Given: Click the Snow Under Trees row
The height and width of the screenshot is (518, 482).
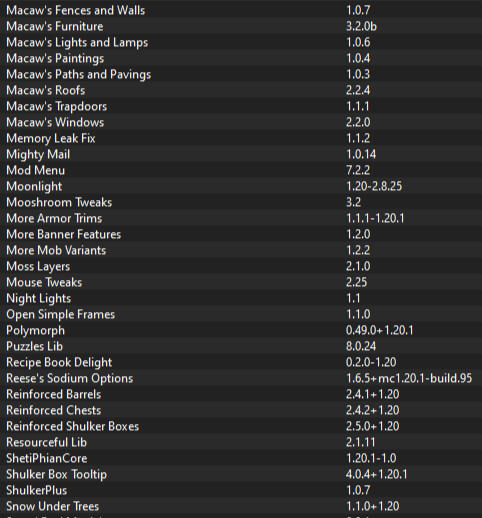Looking at the screenshot, I should point(241,506).
